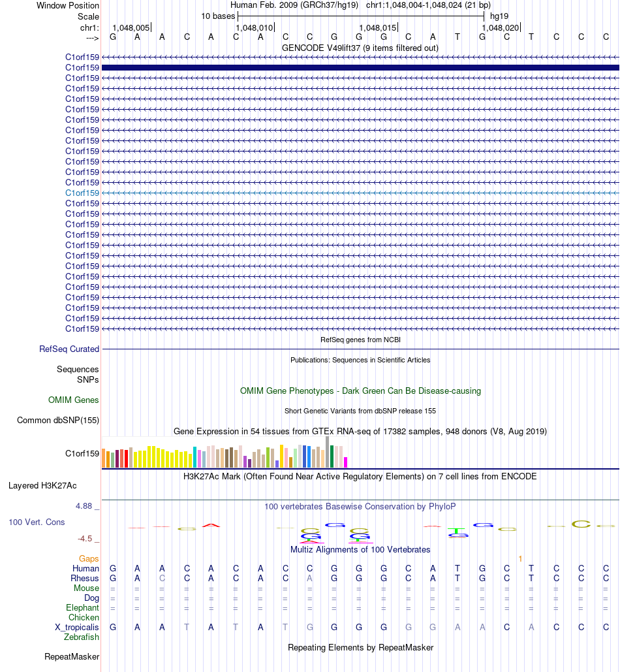Click the 'chr1:1,048,004-1,048,024 (21 bp)' position text
The image size is (620, 672).
coord(428,5)
